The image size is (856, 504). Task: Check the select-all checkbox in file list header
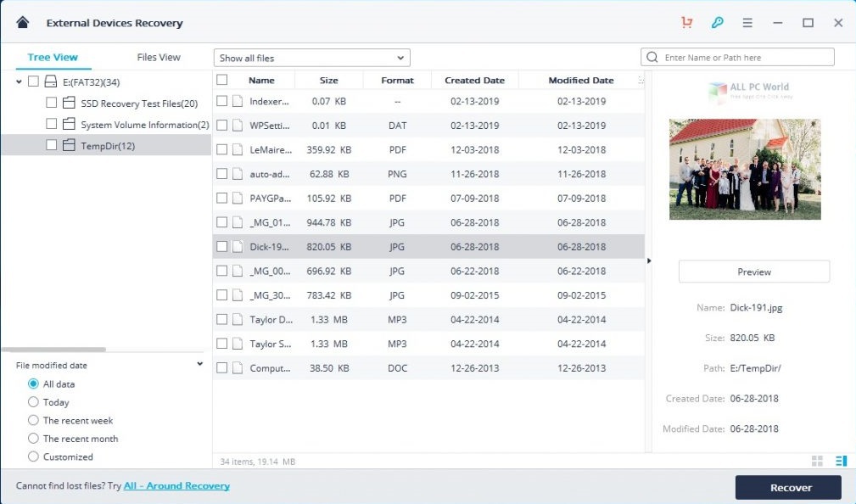[x=221, y=79]
